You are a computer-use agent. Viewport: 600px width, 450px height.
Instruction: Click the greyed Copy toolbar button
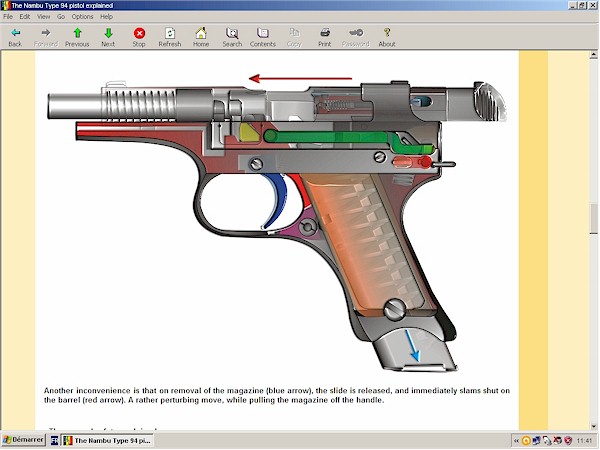coord(294,37)
